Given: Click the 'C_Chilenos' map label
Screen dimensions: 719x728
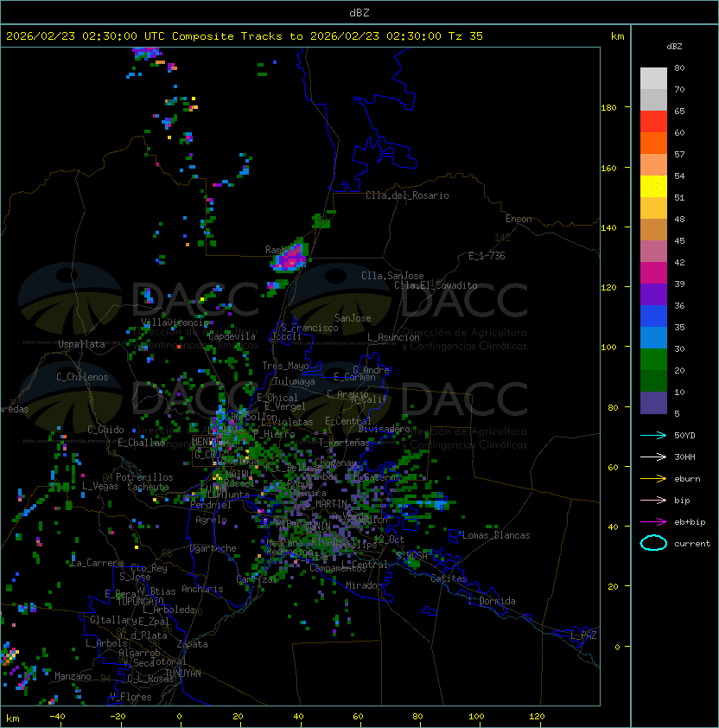Looking at the screenshot, I should (82, 377).
